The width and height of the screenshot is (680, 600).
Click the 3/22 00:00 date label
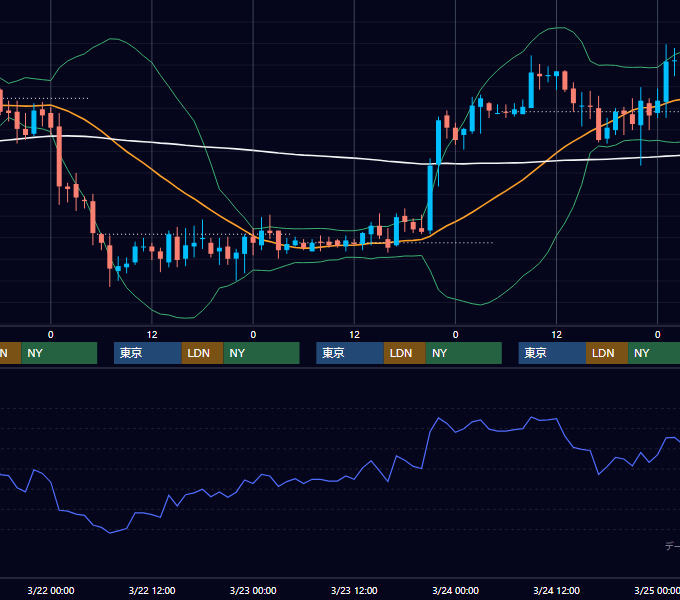[x=51, y=590]
